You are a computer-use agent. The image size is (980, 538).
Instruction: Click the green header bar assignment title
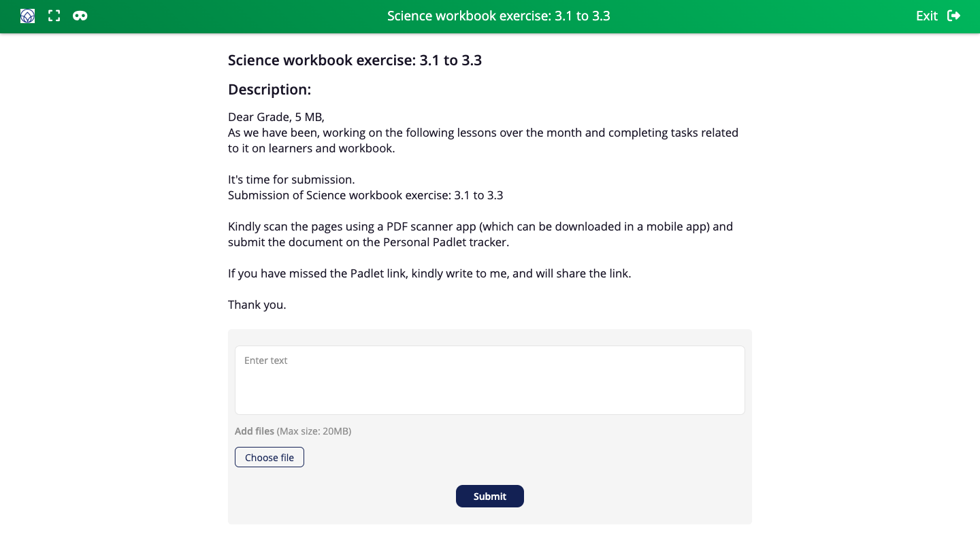click(498, 16)
